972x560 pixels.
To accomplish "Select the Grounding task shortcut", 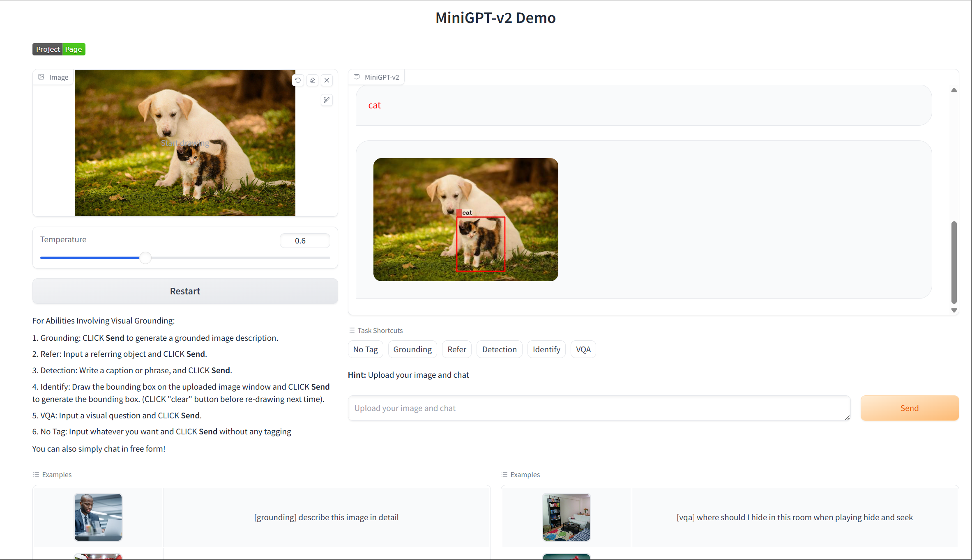I will (x=412, y=349).
